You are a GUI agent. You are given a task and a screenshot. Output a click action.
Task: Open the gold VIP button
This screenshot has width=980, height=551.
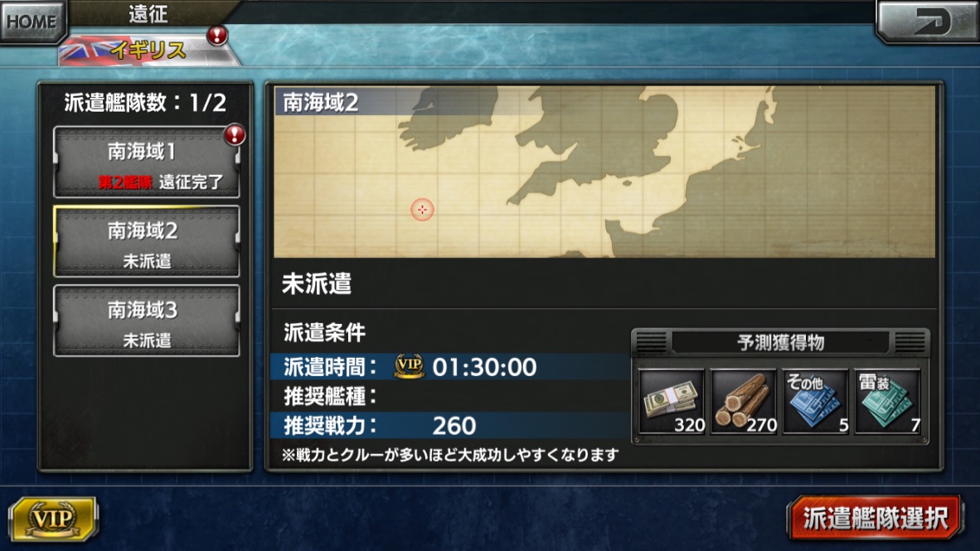tap(53, 519)
